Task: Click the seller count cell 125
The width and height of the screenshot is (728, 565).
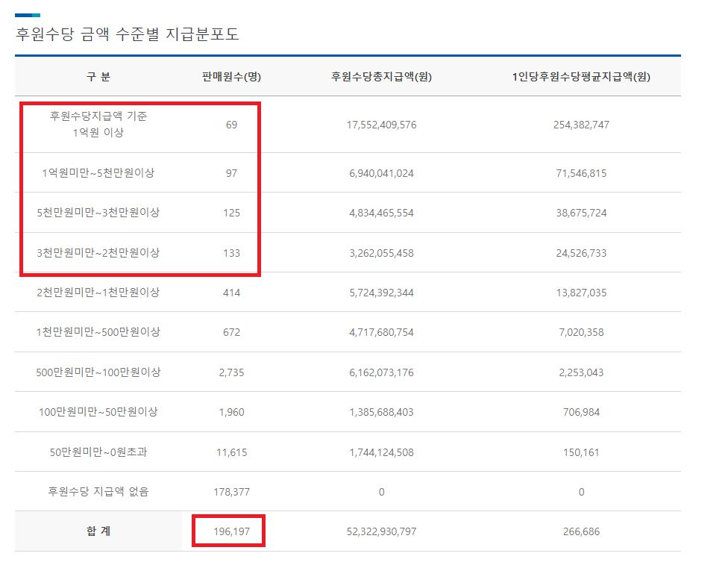Action: click(x=231, y=213)
